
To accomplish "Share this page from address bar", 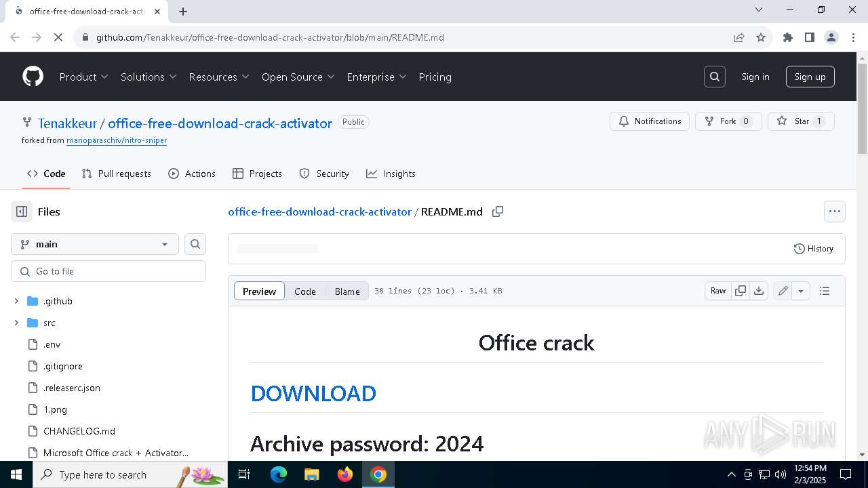I will pos(739,37).
